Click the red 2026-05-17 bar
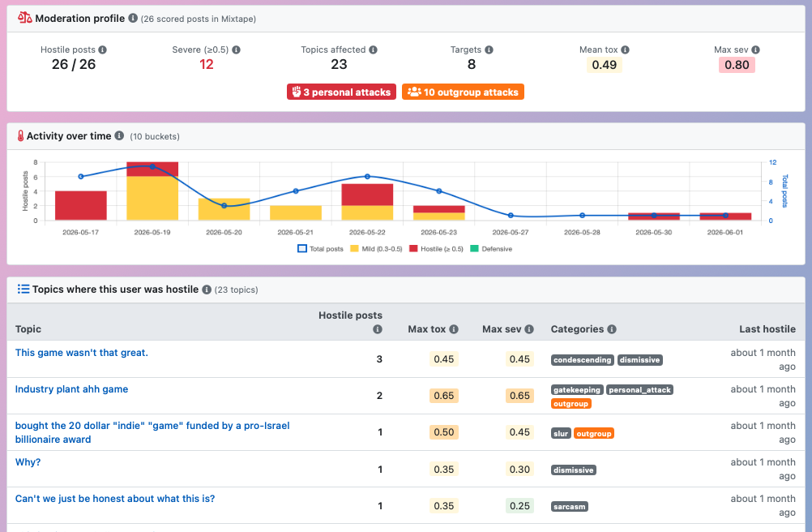812x532 pixels. click(81, 206)
